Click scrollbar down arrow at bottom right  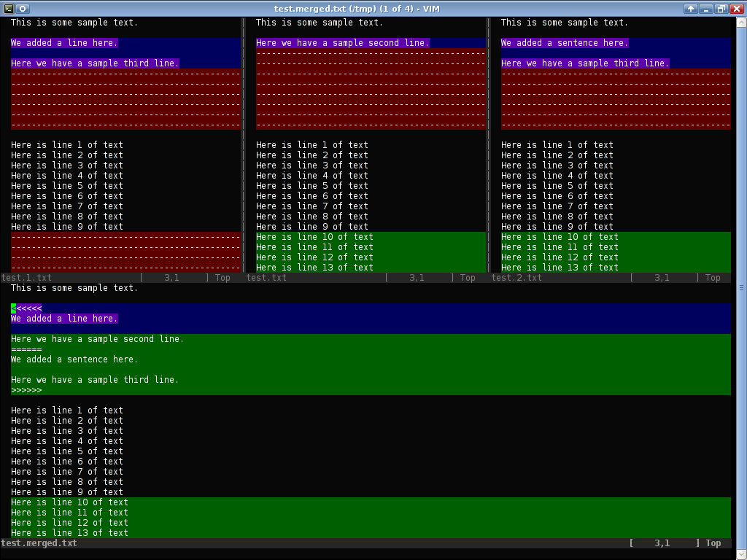pyautogui.click(x=741, y=554)
